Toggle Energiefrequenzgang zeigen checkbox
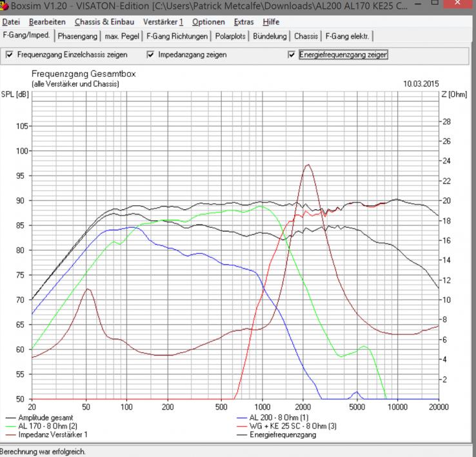The width and height of the screenshot is (476, 457). (x=292, y=55)
